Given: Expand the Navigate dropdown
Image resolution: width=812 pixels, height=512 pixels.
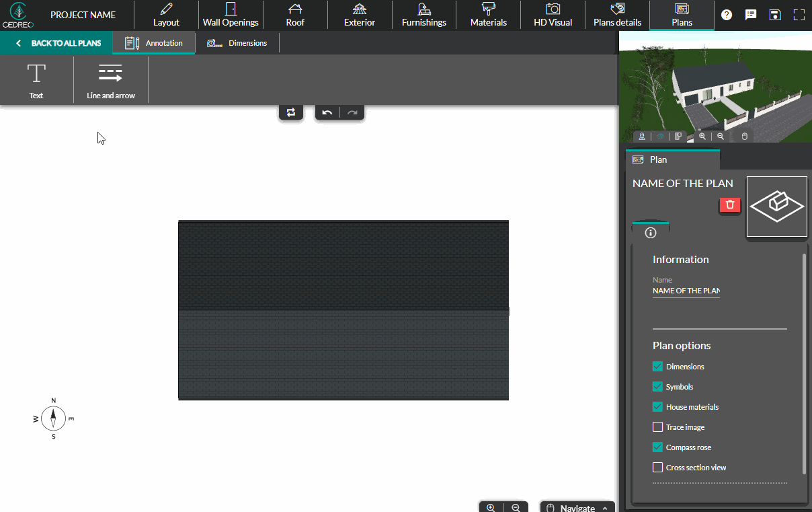Looking at the screenshot, I should click(x=577, y=508).
